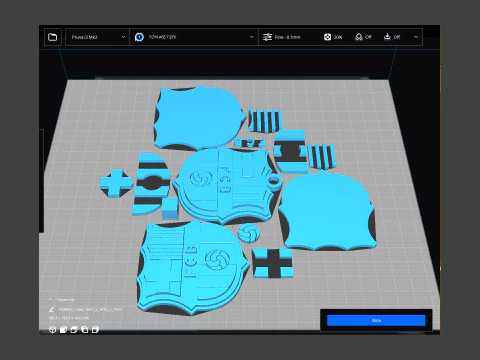Select the top view cube icon
This screenshot has height=360, width=480.
pyautogui.click(x=74, y=330)
